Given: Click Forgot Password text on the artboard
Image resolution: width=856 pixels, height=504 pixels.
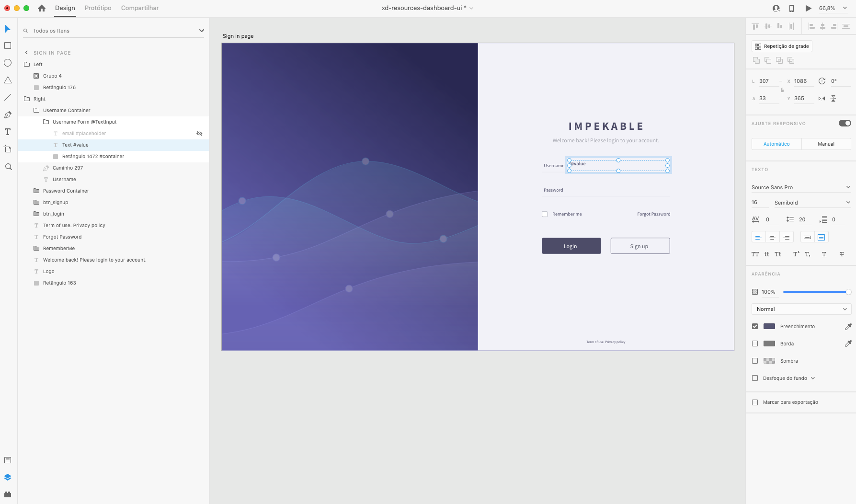Looking at the screenshot, I should point(654,214).
